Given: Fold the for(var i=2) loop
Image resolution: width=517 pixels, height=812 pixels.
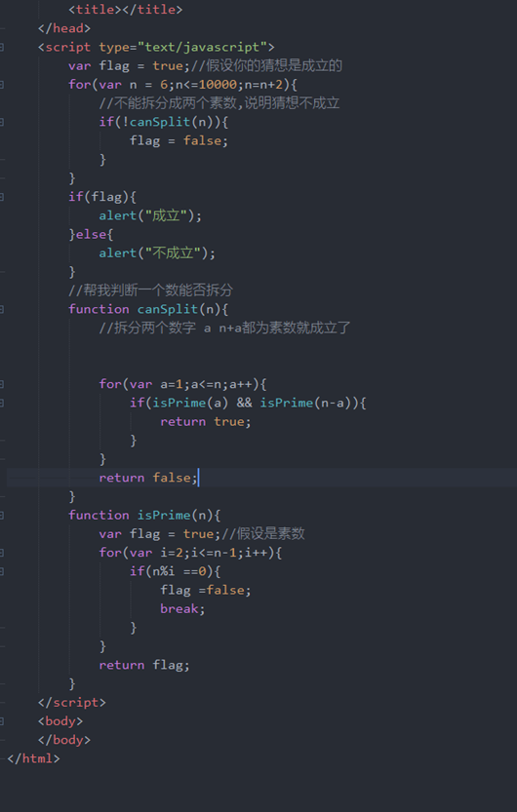Looking at the screenshot, I should pos(2,553).
